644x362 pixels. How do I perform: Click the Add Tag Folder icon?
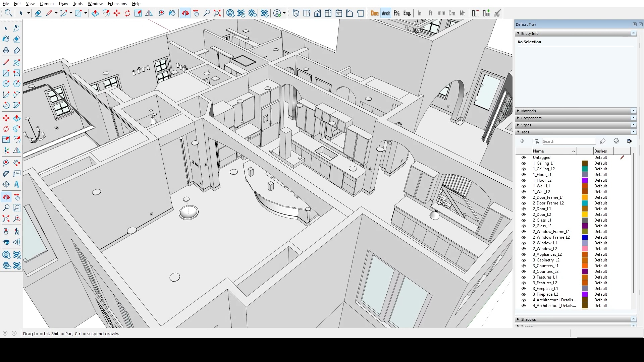tap(535, 141)
